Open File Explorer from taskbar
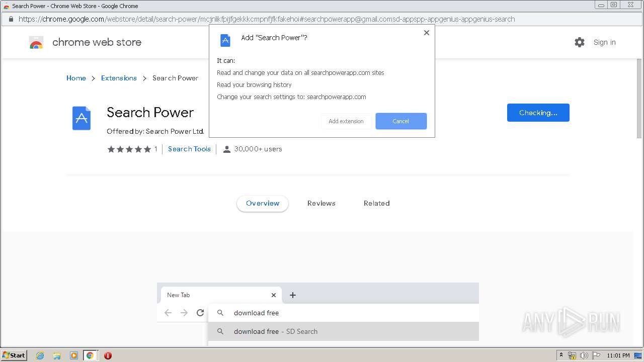The width and height of the screenshot is (644, 362). [57, 355]
